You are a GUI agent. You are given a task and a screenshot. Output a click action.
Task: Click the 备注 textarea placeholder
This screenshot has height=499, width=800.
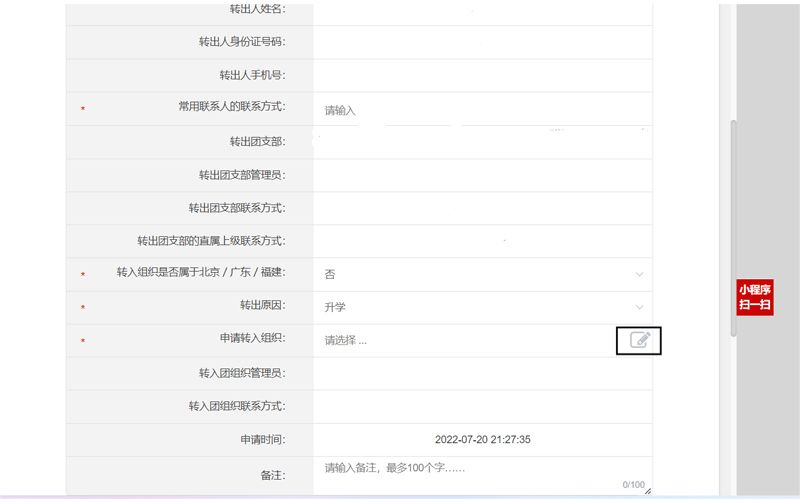[395, 468]
